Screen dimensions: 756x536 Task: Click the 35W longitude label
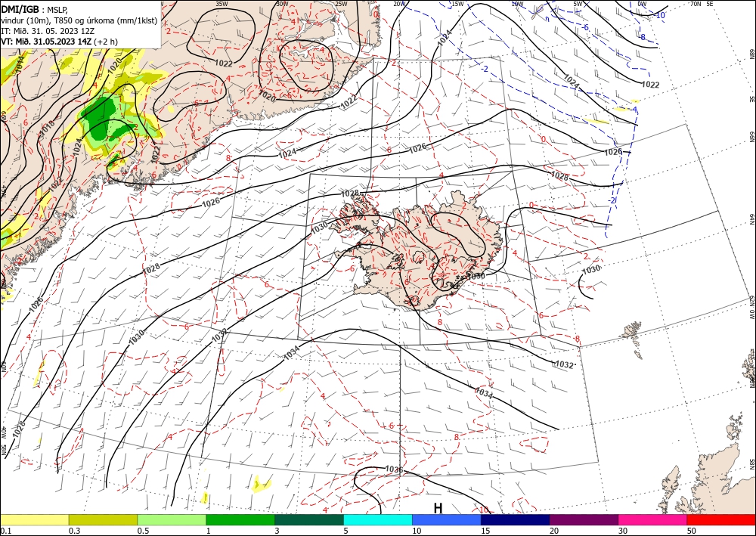point(222,4)
